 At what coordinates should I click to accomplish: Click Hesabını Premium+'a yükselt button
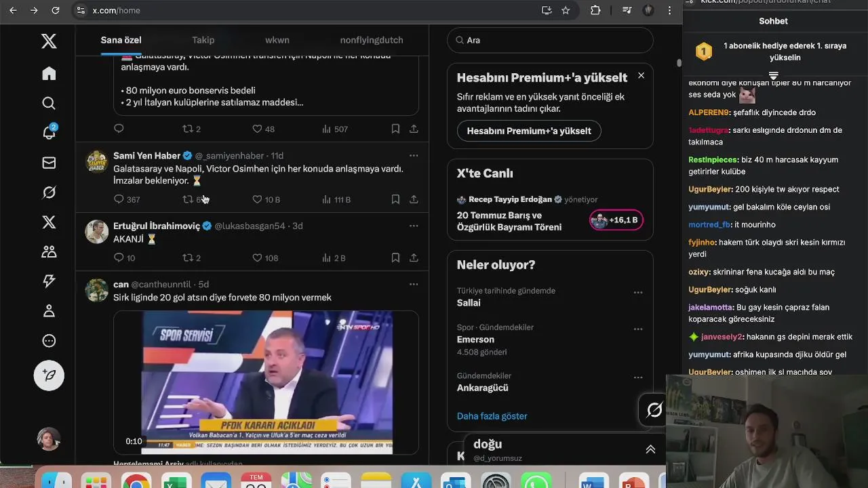pyautogui.click(x=529, y=131)
